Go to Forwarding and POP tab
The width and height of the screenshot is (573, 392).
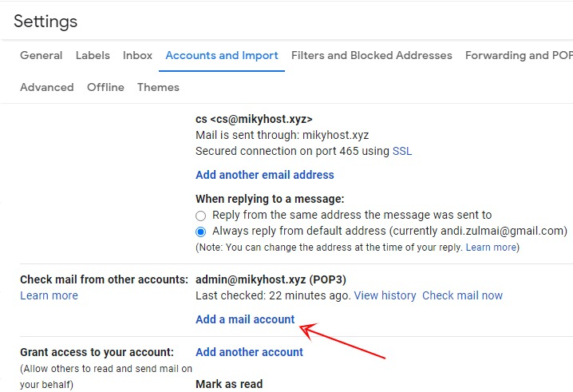coord(519,56)
